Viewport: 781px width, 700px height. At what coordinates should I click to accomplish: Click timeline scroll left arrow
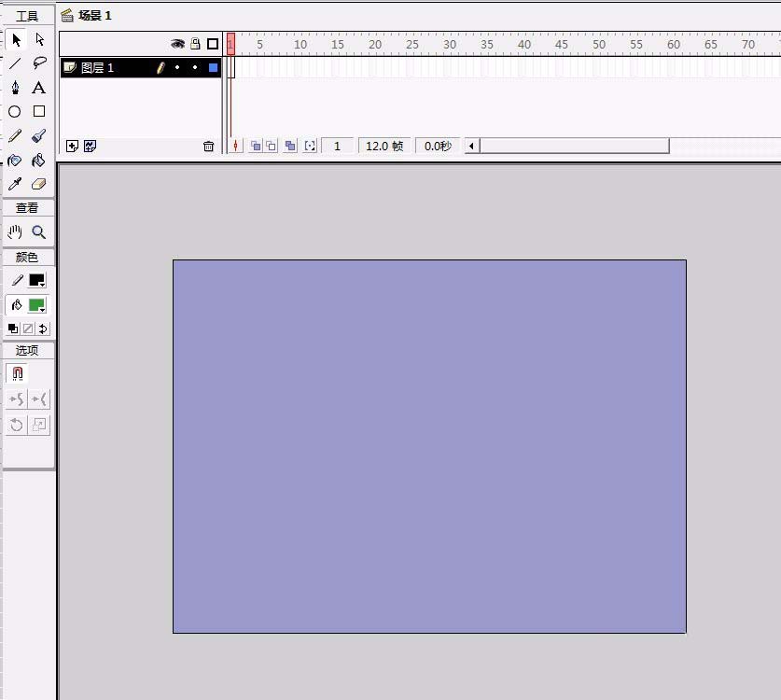(472, 146)
